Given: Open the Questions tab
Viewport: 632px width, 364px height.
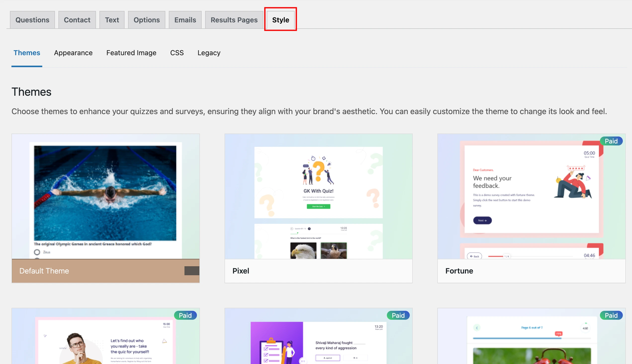Looking at the screenshot, I should [x=32, y=20].
